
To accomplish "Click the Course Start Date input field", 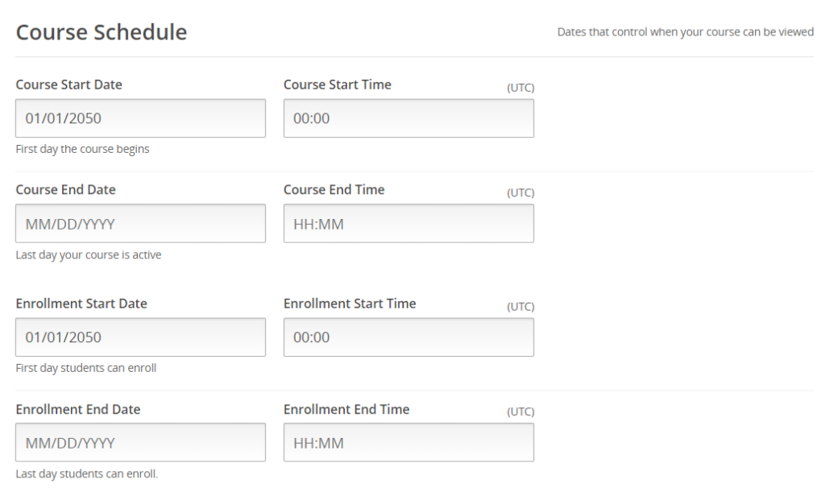I will (x=140, y=118).
